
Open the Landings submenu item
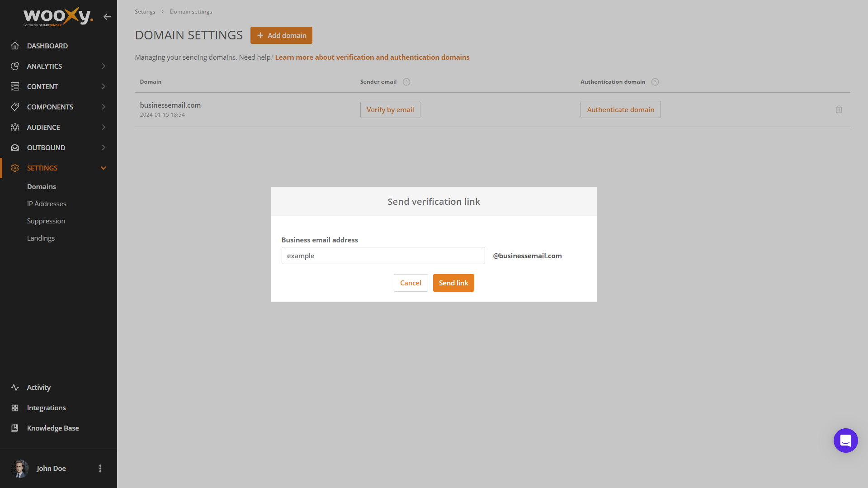41,238
